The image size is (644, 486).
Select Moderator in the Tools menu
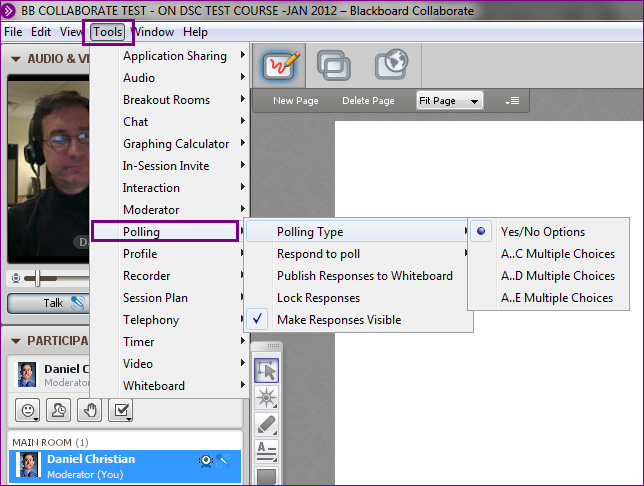coord(169,210)
